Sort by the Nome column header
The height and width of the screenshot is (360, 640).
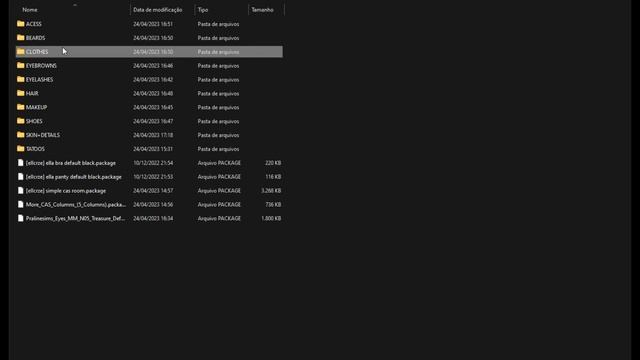click(30, 9)
